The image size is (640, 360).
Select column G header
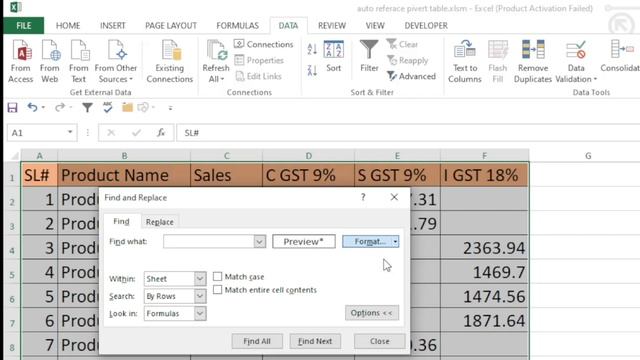click(588, 156)
